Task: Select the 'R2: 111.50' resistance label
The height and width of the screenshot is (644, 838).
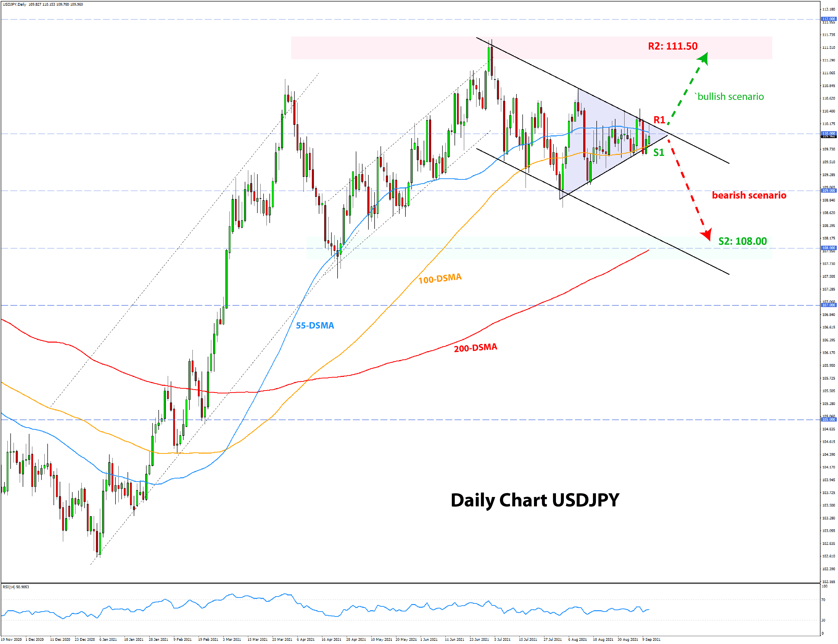Action: 672,46
